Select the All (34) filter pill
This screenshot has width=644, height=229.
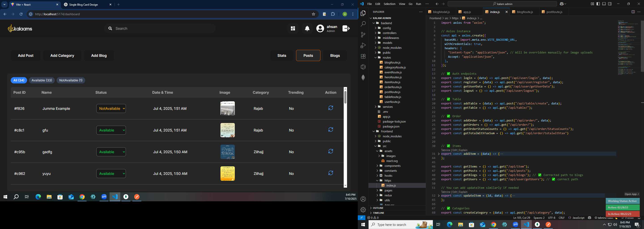(19, 80)
